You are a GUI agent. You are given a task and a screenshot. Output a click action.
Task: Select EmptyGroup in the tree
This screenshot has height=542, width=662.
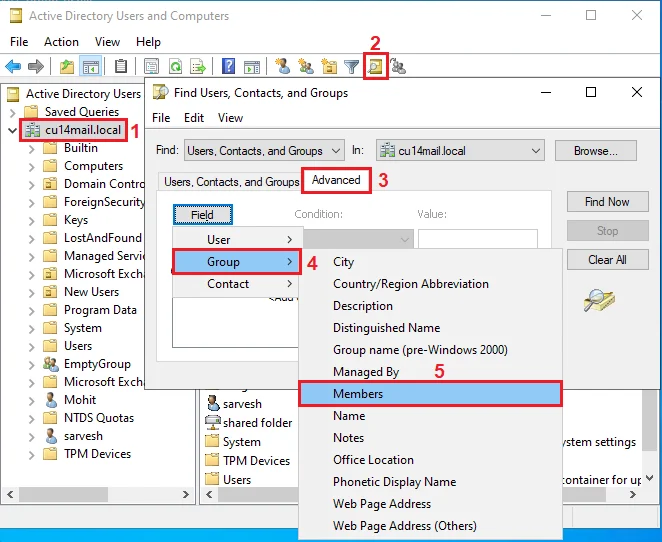coord(97,364)
